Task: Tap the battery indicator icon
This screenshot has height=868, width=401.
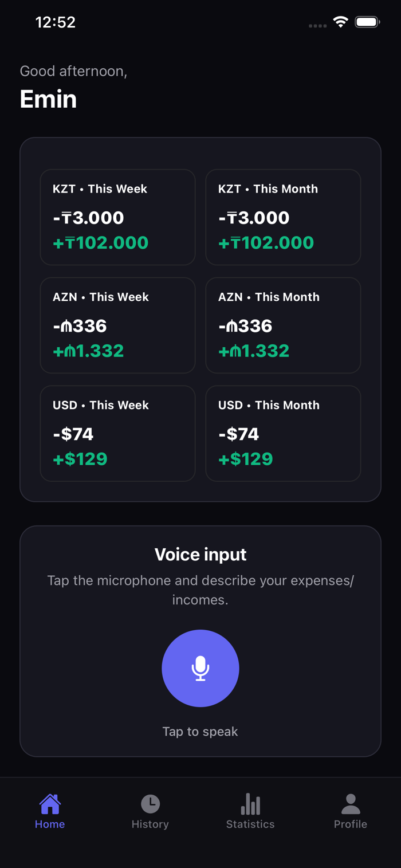Action: (367, 22)
